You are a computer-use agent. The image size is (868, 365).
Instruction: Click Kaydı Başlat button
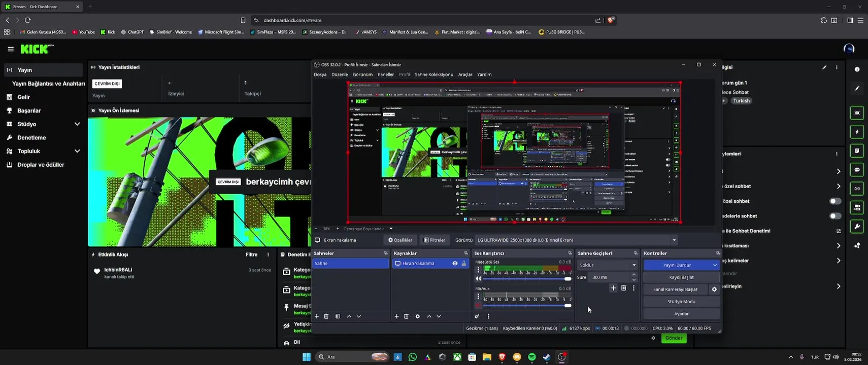tap(681, 277)
